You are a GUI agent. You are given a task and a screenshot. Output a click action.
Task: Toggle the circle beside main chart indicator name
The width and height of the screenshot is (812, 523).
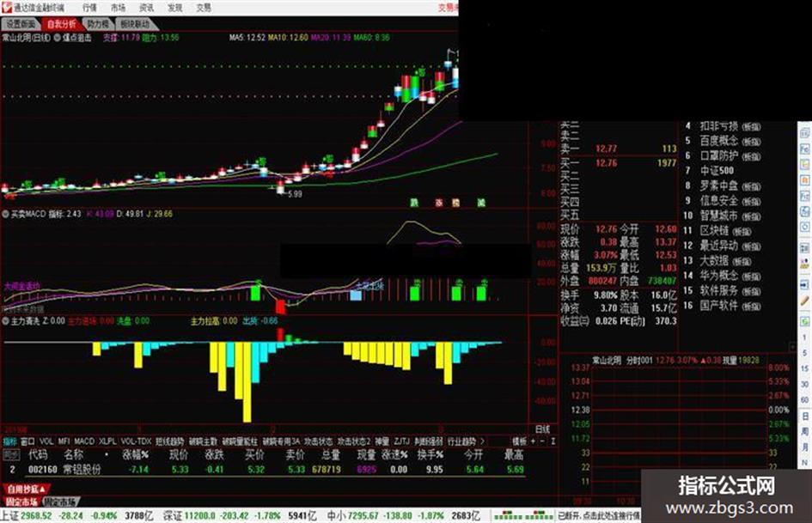click(57, 38)
